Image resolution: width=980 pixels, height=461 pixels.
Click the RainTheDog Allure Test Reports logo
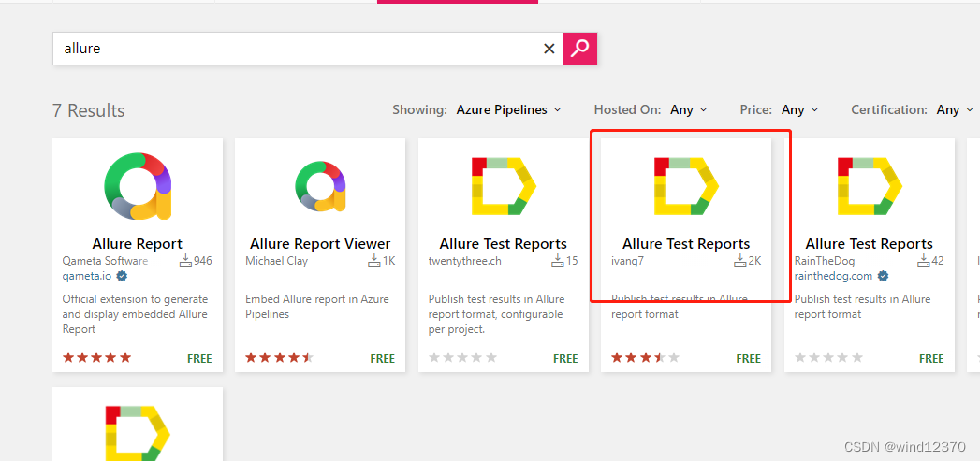870,186
